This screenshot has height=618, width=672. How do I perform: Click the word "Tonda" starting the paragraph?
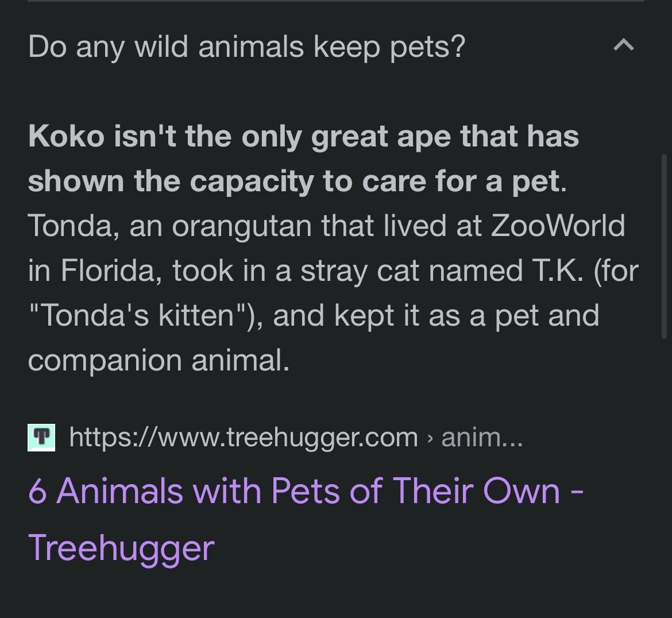coord(69,226)
